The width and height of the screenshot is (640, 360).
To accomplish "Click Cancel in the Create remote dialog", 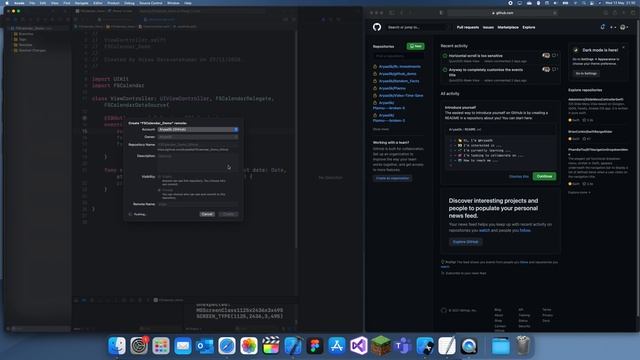I will 207,214.
